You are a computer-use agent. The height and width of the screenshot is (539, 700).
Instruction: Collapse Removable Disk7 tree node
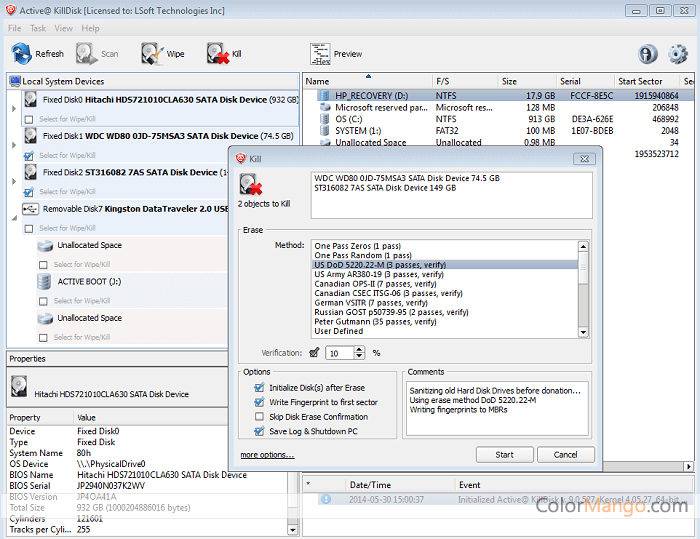[14, 218]
